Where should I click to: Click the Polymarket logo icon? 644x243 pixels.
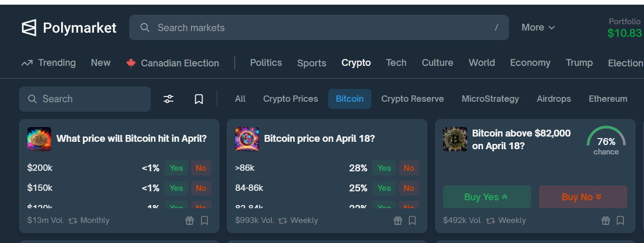(x=29, y=27)
